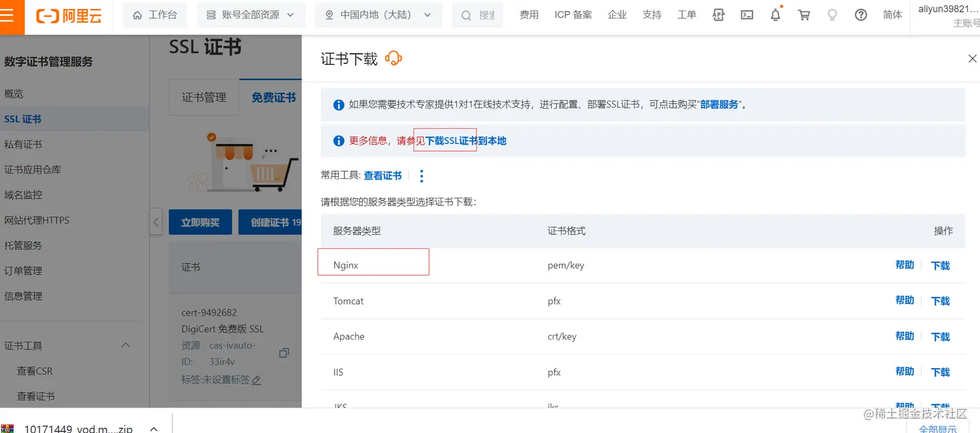Open 托管服务 in the sidebar
Image resolution: width=980 pixels, height=433 pixels.
[x=23, y=246]
